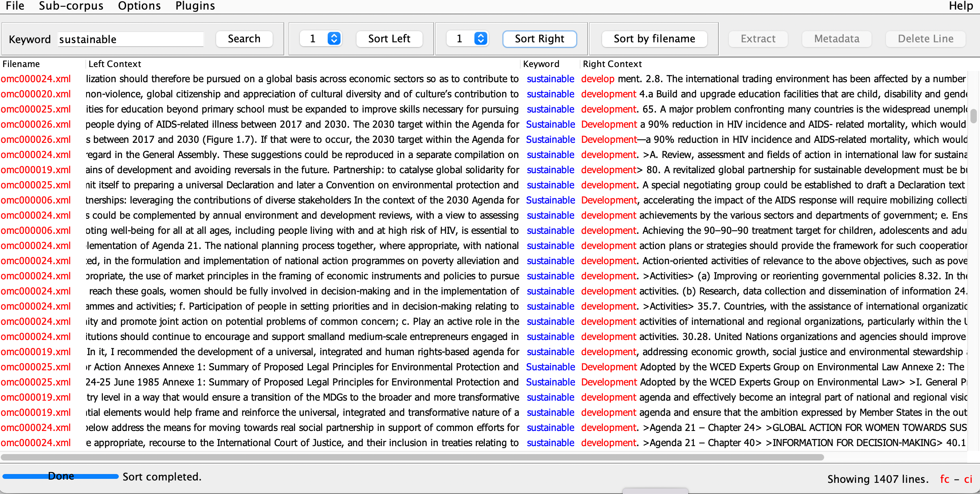Click the Sort Right spinner arrows
Screen dimensions: 980x494
pos(481,39)
